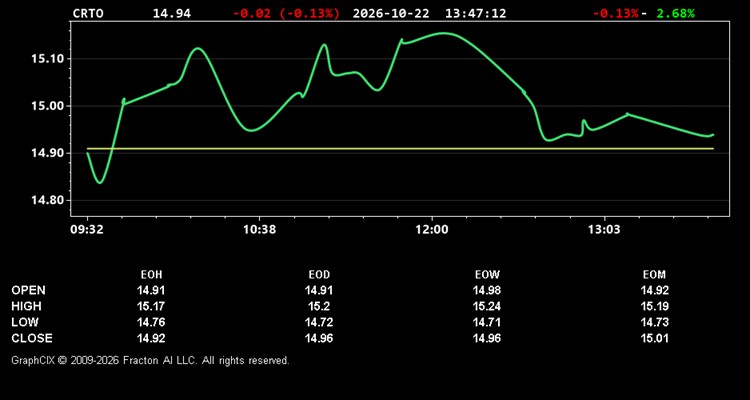Viewport: 750px width, 400px height.
Task: Click the HIGH row label
Action: point(26,306)
